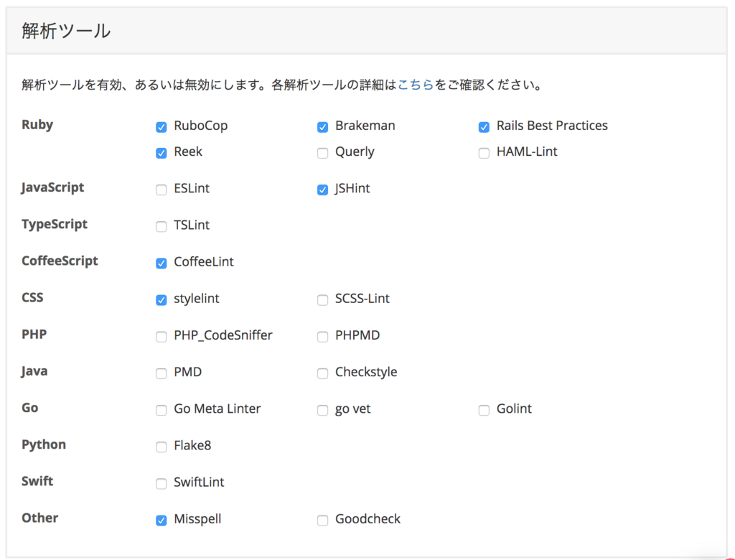Open the こちら details link
The image size is (735, 560).
(416, 85)
